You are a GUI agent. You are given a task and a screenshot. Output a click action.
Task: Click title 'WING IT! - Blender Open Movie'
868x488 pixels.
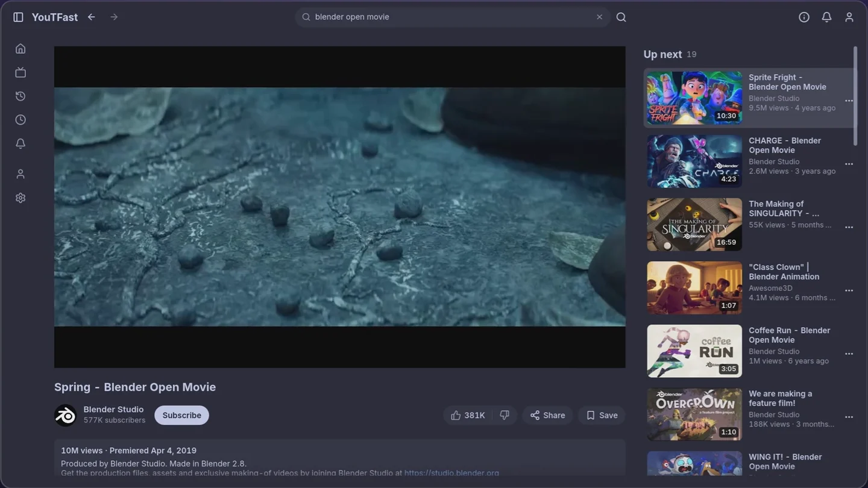click(785, 461)
